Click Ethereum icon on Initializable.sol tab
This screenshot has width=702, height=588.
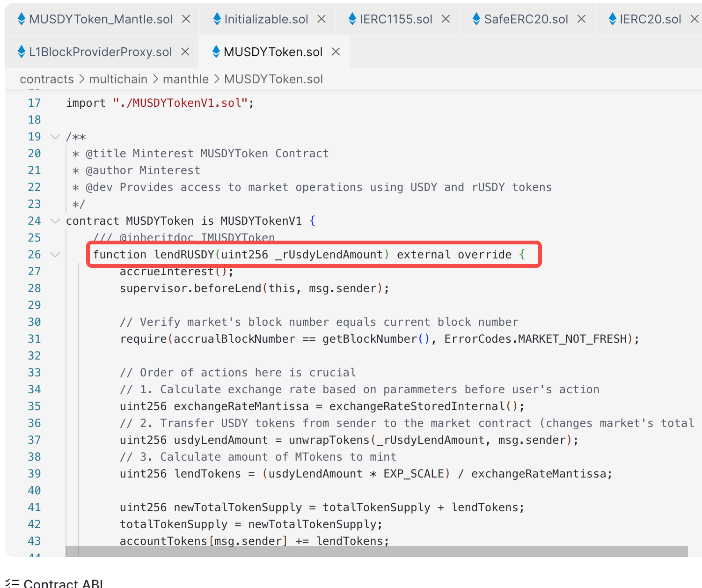pos(217,19)
